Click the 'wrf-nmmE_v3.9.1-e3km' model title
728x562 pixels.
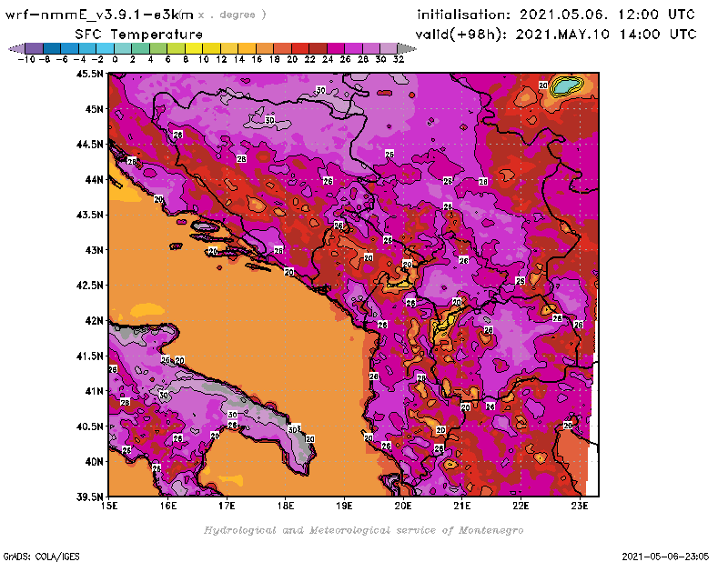point(99,15)
